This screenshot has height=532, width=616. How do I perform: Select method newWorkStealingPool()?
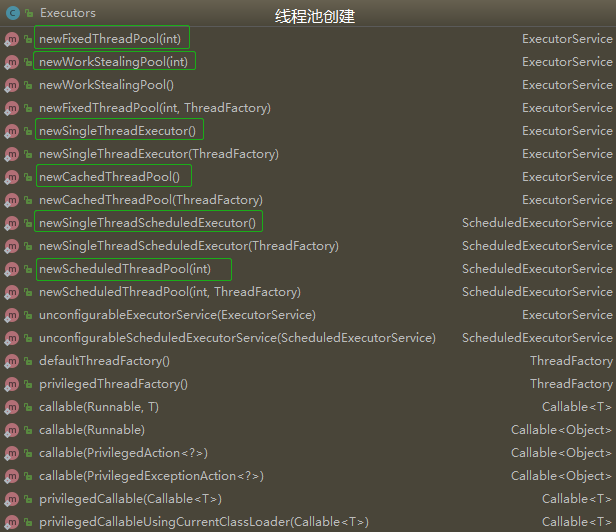(x=106, y=85)
